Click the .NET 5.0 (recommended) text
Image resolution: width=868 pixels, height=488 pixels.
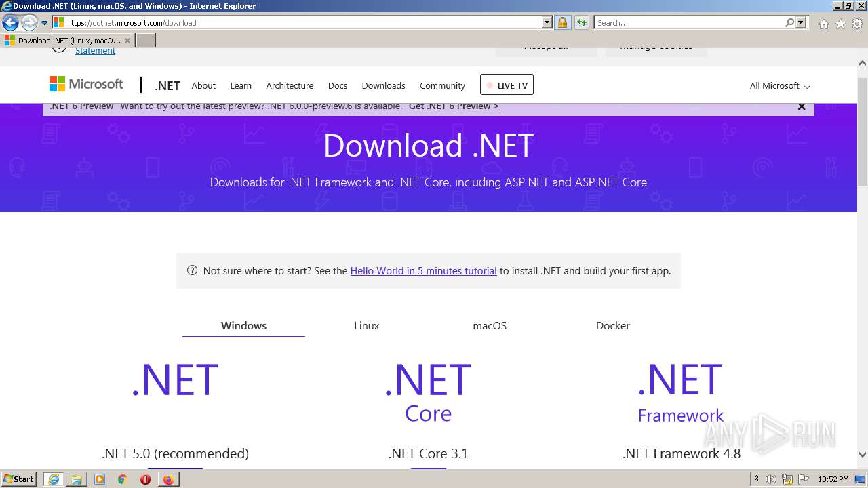click(x=175, y=453)
